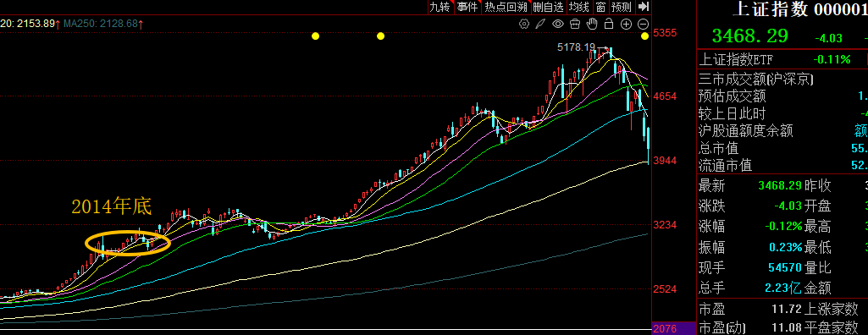Zoom out with the minus icon
This screenshot has height=335, width=868.
click(644, 24)
